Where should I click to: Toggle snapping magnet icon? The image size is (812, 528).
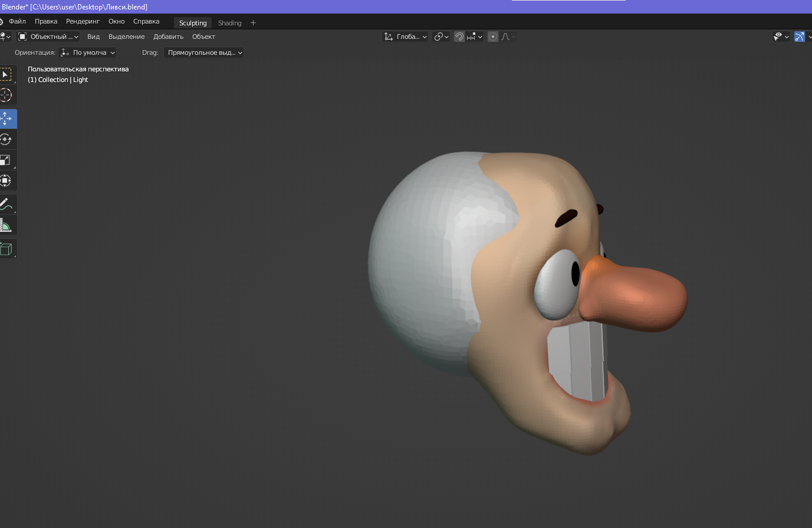point(459,37)
